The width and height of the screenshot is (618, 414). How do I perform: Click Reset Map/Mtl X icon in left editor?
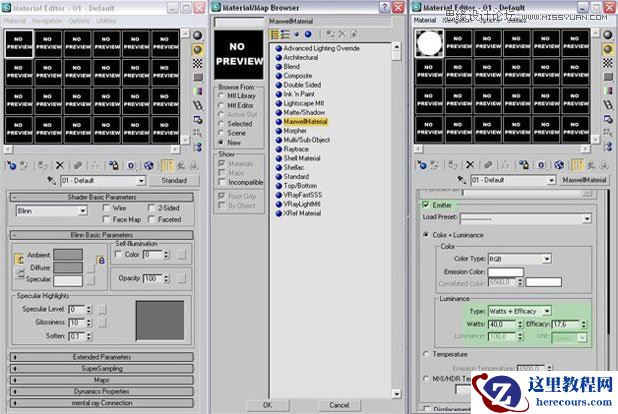[x=60, y=166]
